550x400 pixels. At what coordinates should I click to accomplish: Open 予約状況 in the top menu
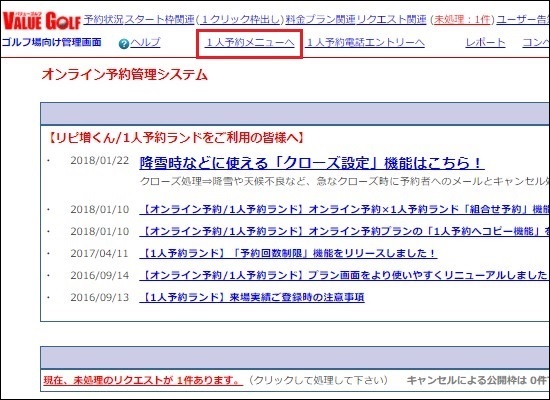103,19
